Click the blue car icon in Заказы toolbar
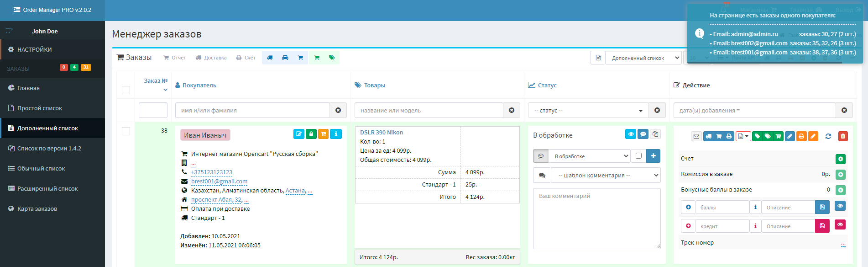Viewport: 868px width, 267px height. (285, 58)
